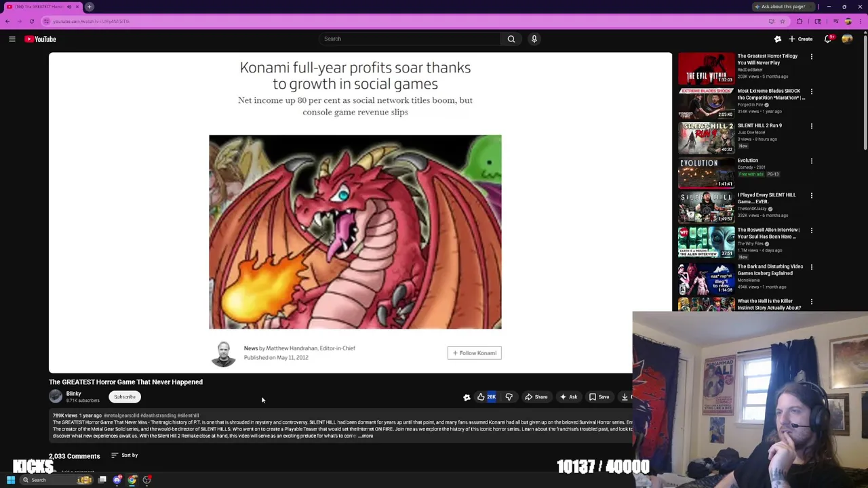Go back in the browser
Screen dimensions: 868x488
tap(7, 21)
